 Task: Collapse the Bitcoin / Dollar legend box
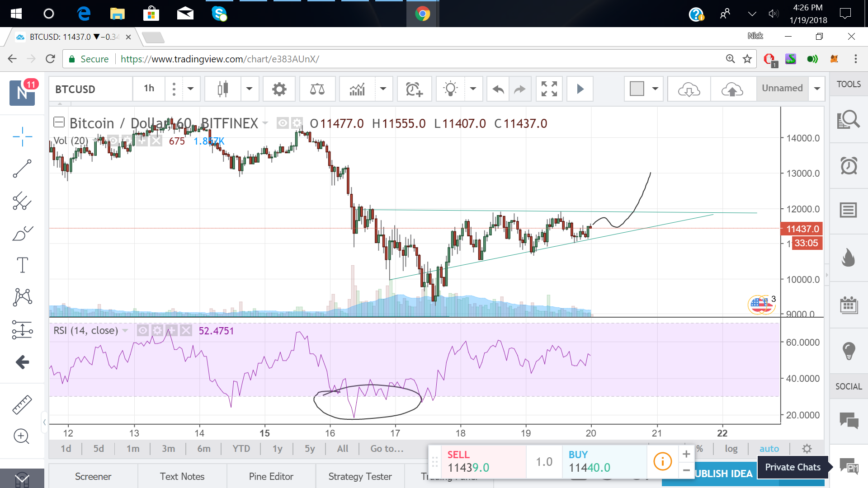click(x=59, y=122)
